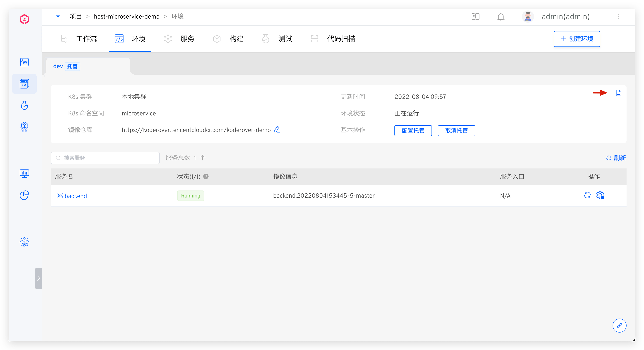Select the dev 托管 environment tab

click(x=65, y=67)
